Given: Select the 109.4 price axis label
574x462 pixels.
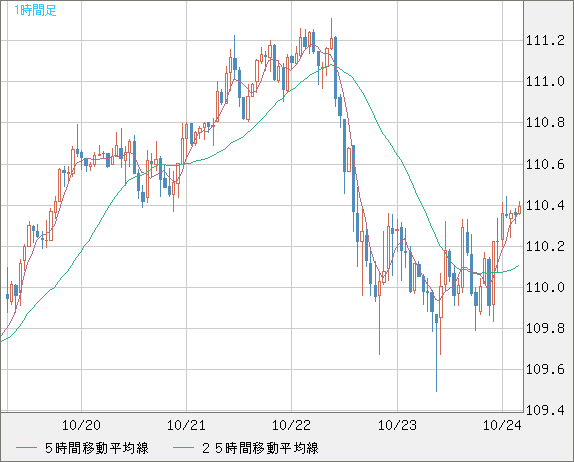Looking at the screenshot, I should [x=545, y=410].
